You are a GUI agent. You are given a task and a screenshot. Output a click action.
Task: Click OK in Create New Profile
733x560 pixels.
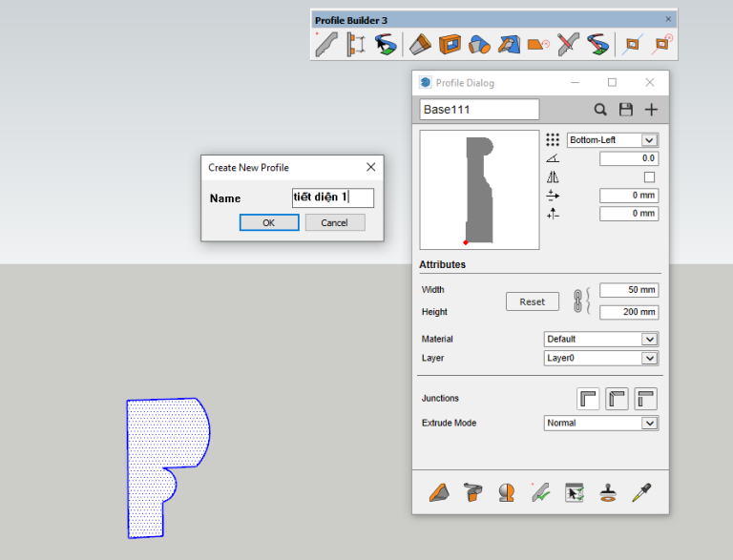pyautogui.click(x=269, y=222)
